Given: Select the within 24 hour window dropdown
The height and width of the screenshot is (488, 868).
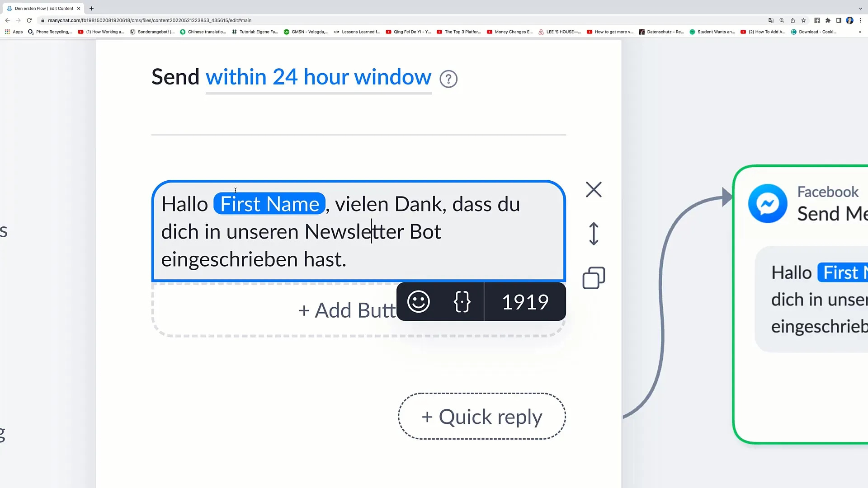Looking at the screenshot, I should coord(318,76).
